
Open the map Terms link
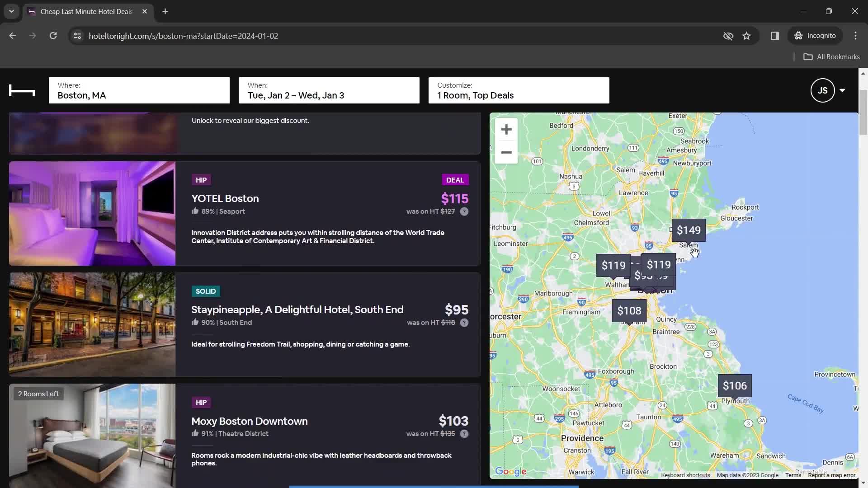(793, 475)
